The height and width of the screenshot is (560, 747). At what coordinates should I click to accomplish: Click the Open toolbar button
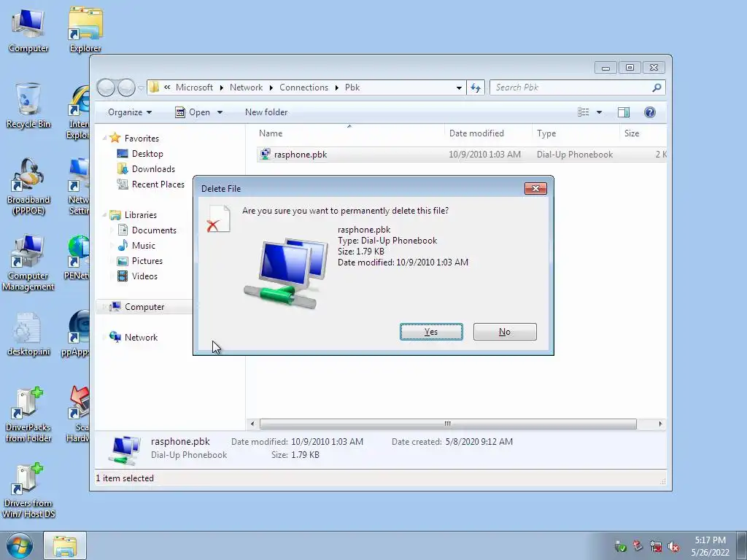193,112
